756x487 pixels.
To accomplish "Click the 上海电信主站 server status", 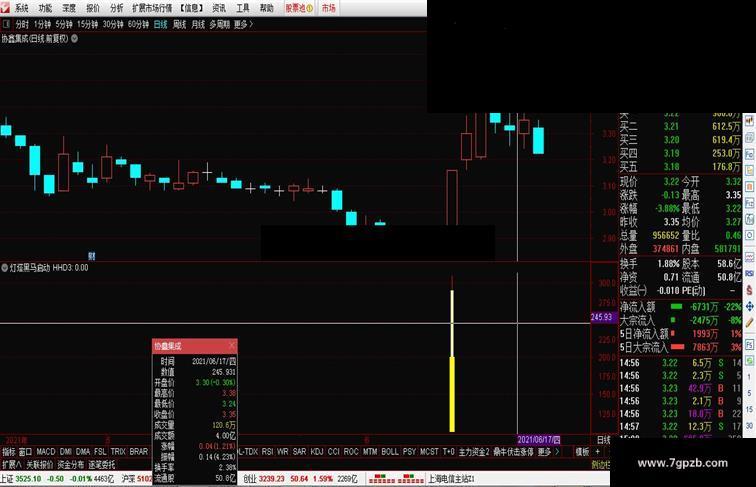I will pos(452,479).
